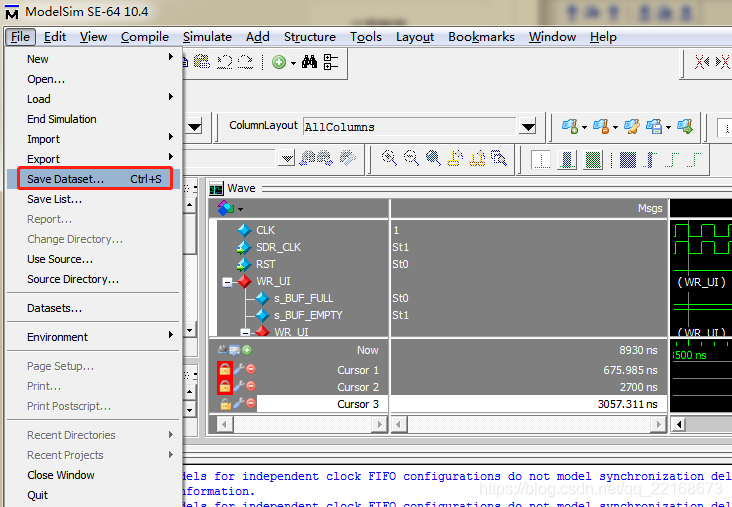
Task: Select End Simulation menu entry
Action: [93, 119]
